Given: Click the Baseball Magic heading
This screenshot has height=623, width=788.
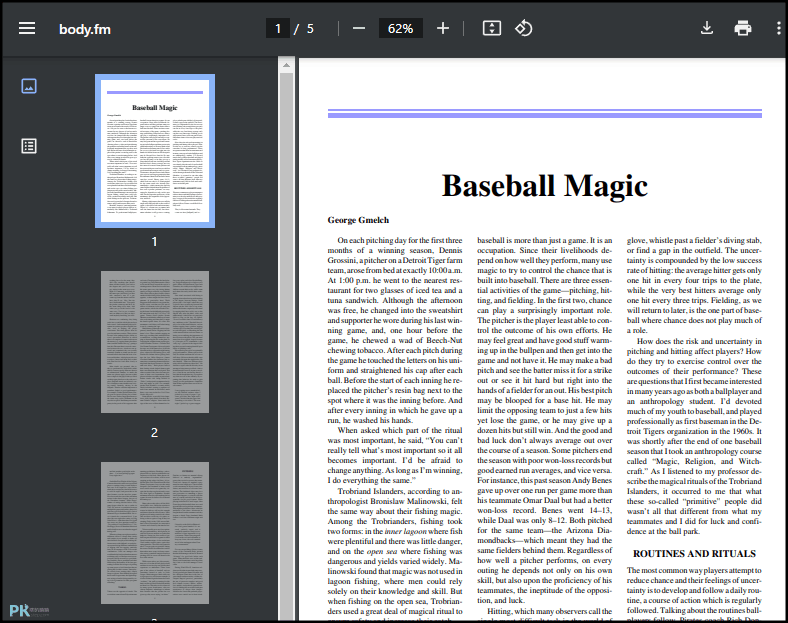Looking at the screenshot, I should 545,186.
